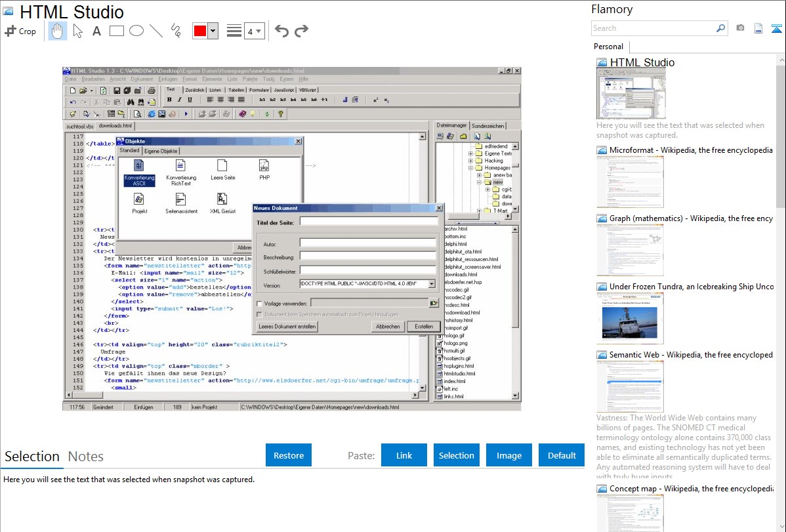This screenshot has width=786, height=532.
Task: Open the Semantic Web snapshot title
Action: coord(692,355)
